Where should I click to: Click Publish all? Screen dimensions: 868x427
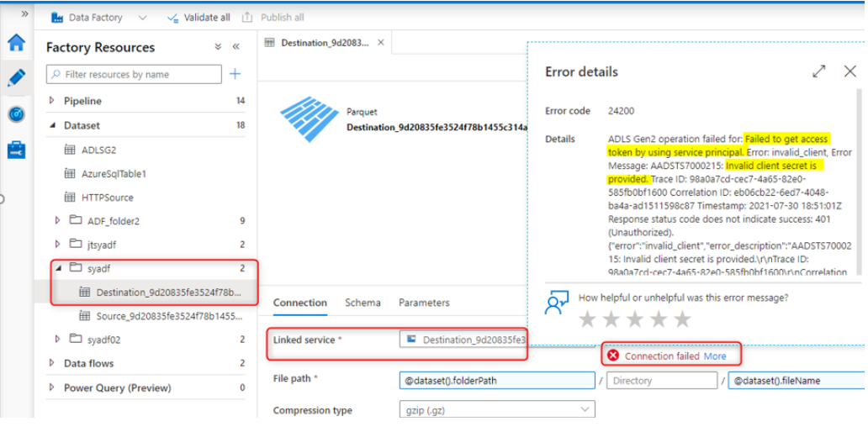click(273, 18)
